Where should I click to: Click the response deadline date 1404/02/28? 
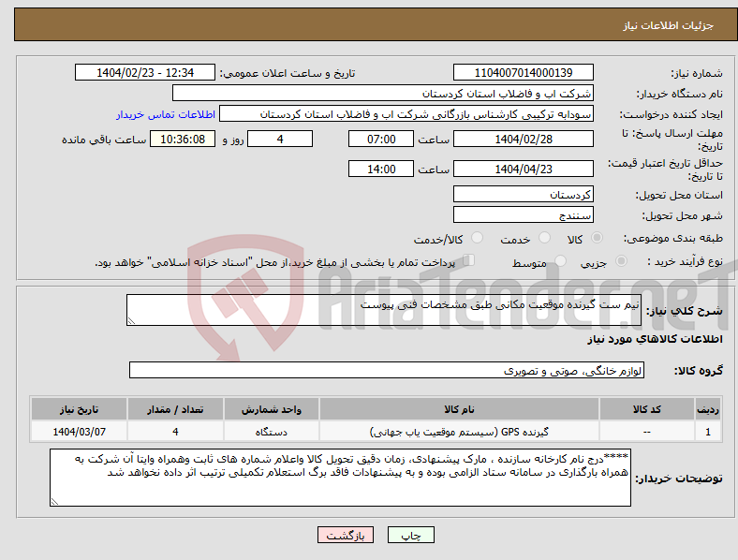coord(523,139)
